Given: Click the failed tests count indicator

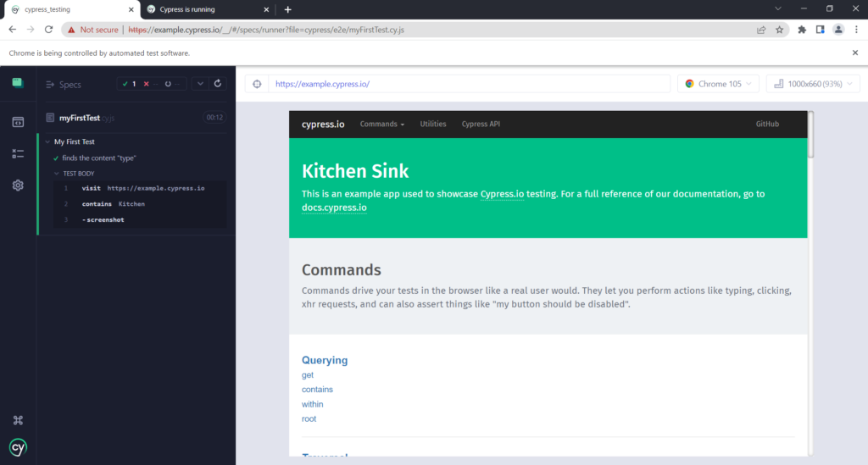Looking at the screenshot, I should pyautogui.click(x=151, y=84).
